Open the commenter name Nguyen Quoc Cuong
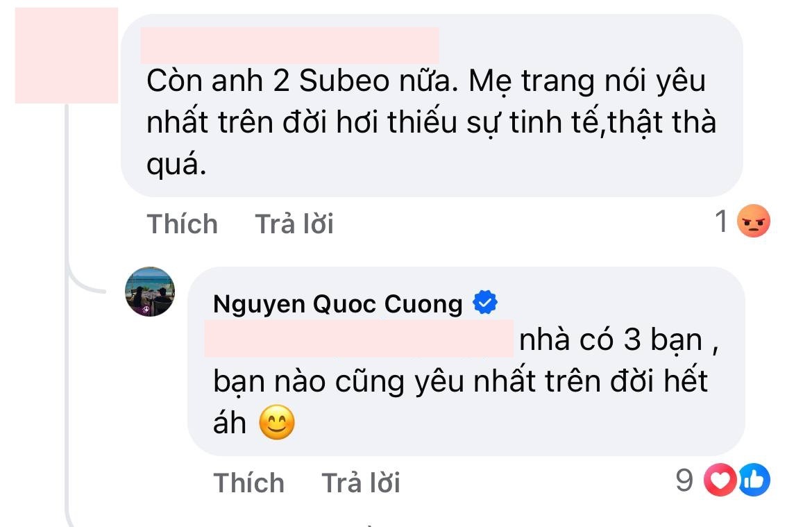Image resolution: width=812 pixels, height=527 pixels. tap(338, 303)
